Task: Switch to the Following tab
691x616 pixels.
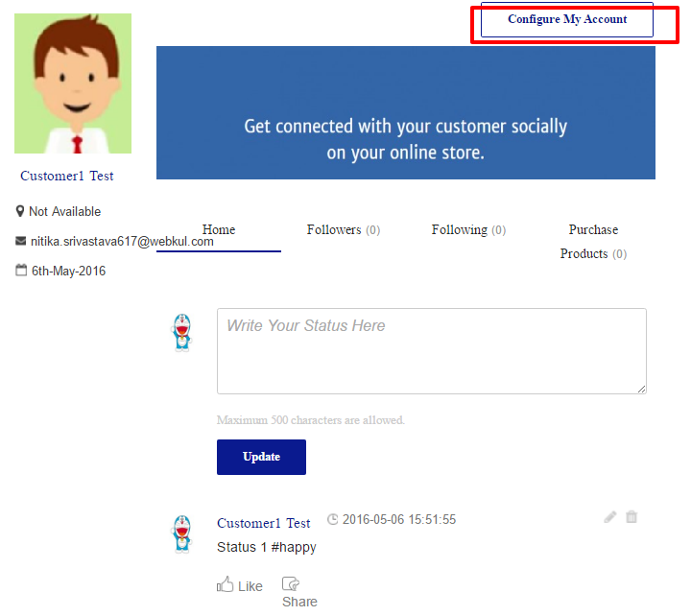Action: [468, 230]
